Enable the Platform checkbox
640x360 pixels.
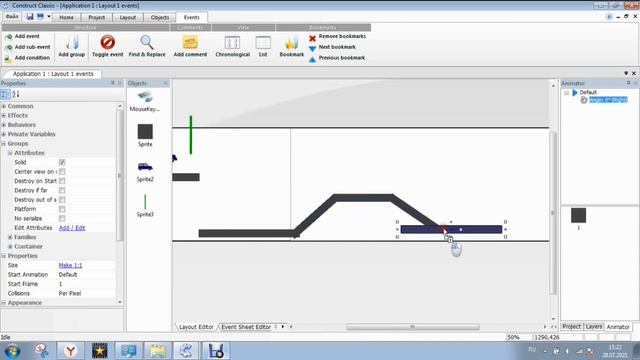click(x=62, y=209)
